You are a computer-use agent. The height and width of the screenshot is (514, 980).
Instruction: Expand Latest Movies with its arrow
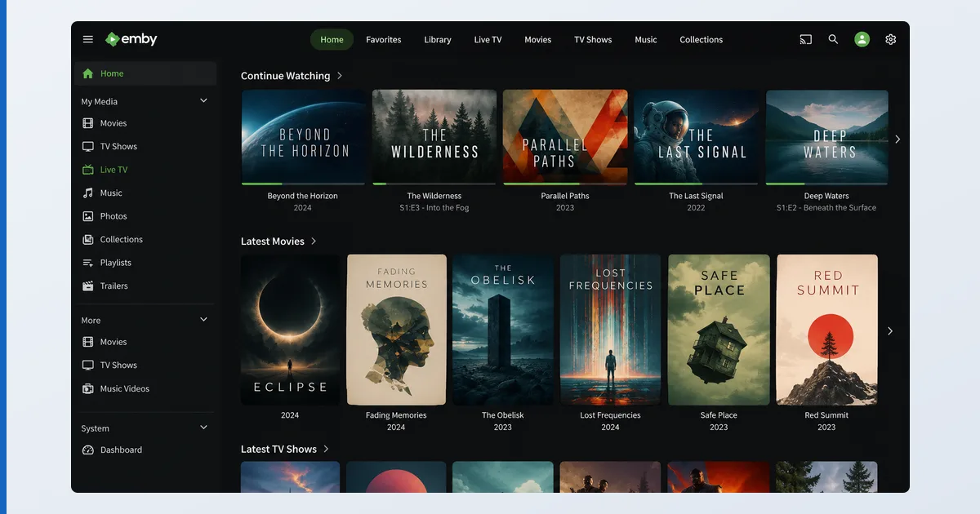point(314,241)
